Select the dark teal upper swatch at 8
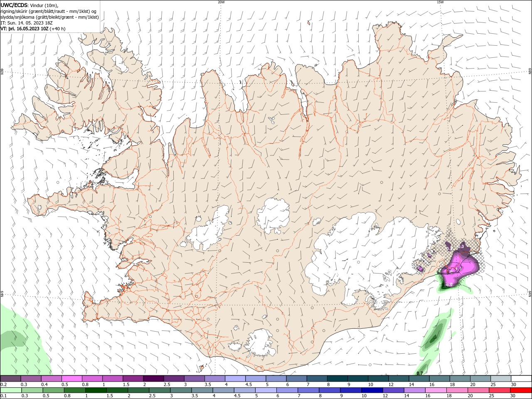The image size is (532, 399). tap(337, 379)
